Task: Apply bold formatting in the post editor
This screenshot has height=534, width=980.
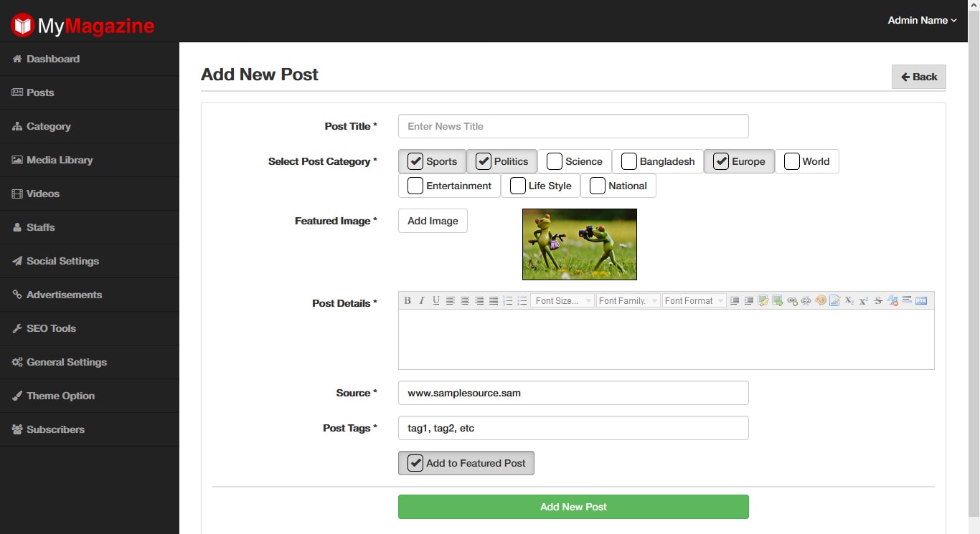Action: point(407,300)
